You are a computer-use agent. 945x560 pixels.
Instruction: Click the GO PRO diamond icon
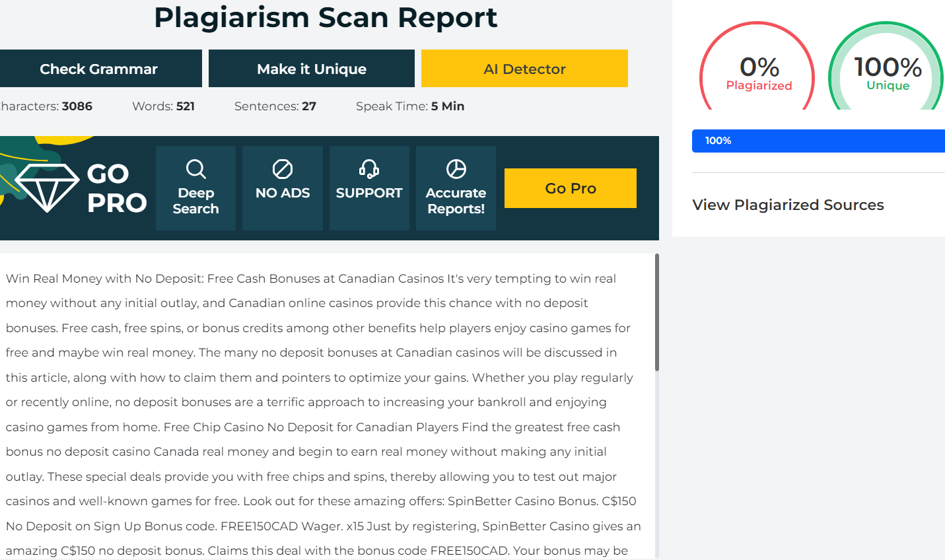tap(48, 188)
